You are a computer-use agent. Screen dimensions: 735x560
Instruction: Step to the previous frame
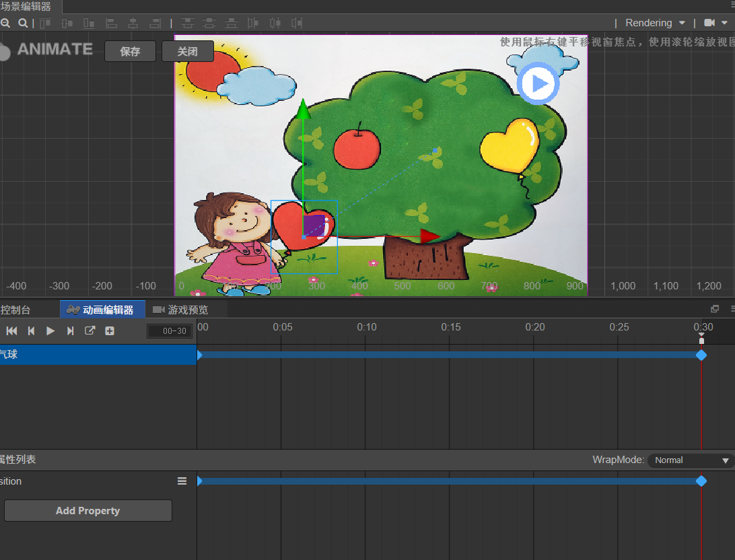tap(32, 331)
